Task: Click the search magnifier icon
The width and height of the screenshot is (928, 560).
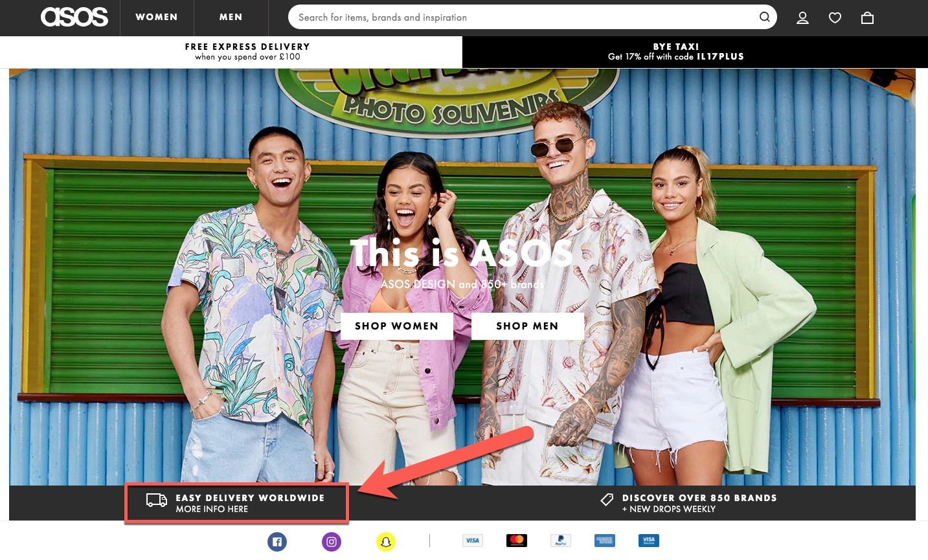Action: (765, 17)
